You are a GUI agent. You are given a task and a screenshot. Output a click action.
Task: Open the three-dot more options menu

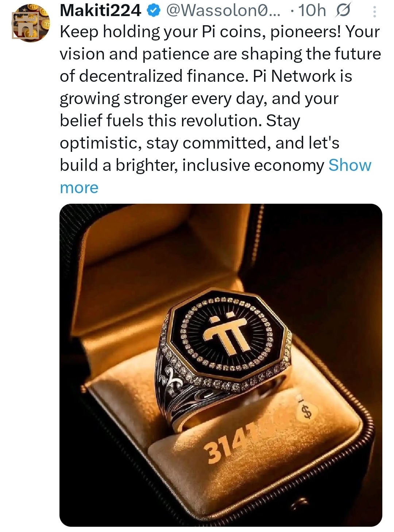tap(375, 12)
